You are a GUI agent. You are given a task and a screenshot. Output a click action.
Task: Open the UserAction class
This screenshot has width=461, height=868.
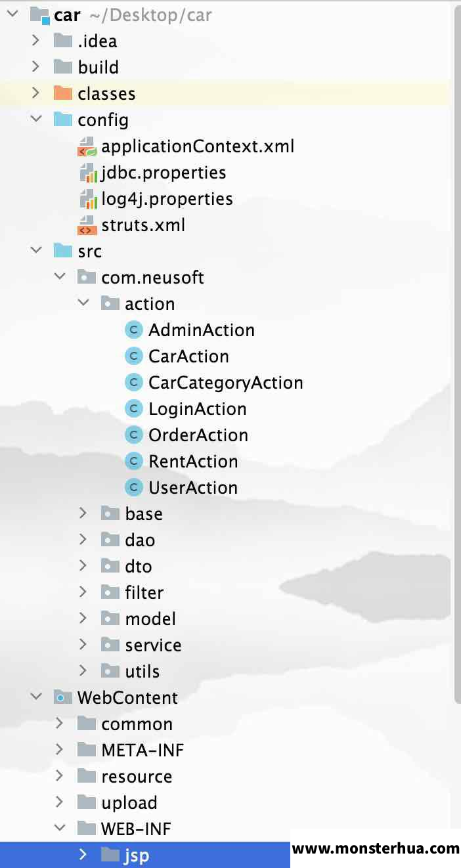point(193,488)
